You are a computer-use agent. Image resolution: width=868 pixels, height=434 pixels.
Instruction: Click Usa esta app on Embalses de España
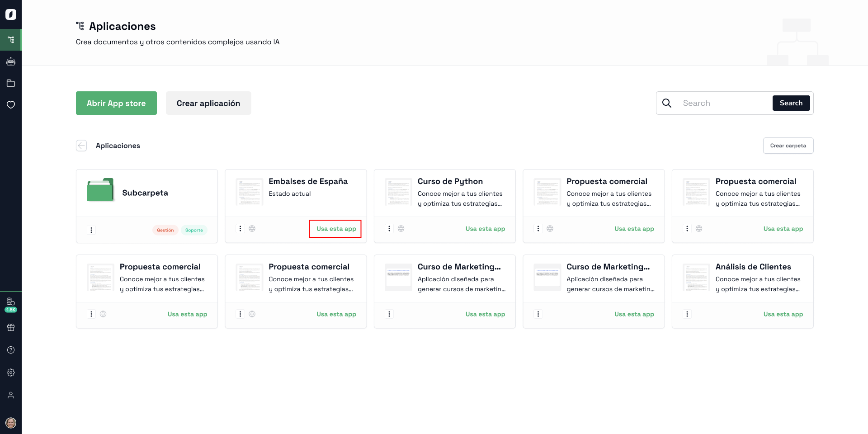336,229
